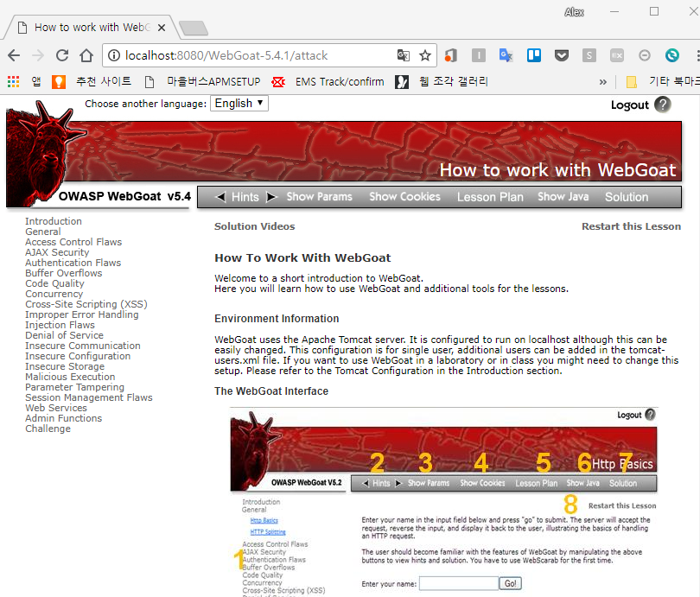
Task: Open the Solution Videos link
Action: tap(254, 226)
